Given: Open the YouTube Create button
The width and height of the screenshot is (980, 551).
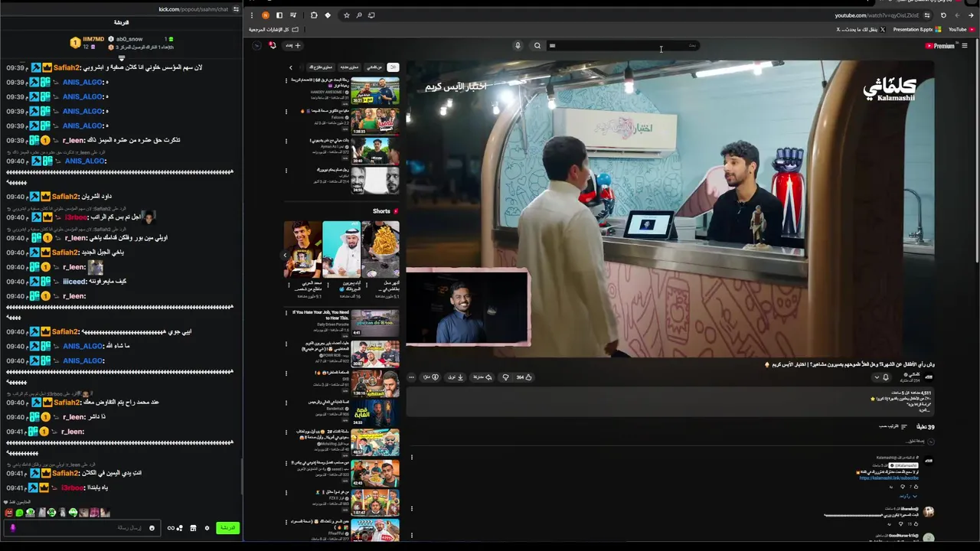Looking at the screenshot, I should point(293,45).
